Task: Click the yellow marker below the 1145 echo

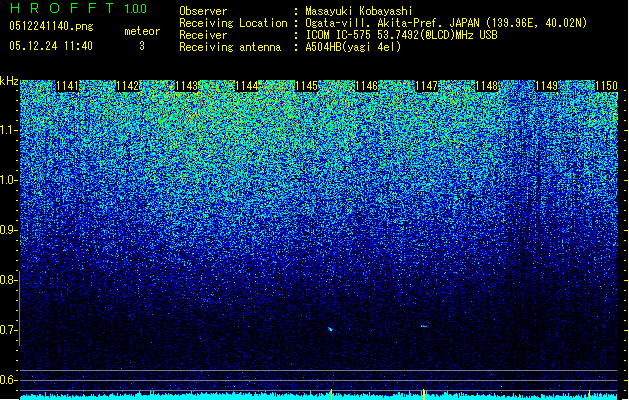Action: 331,394
